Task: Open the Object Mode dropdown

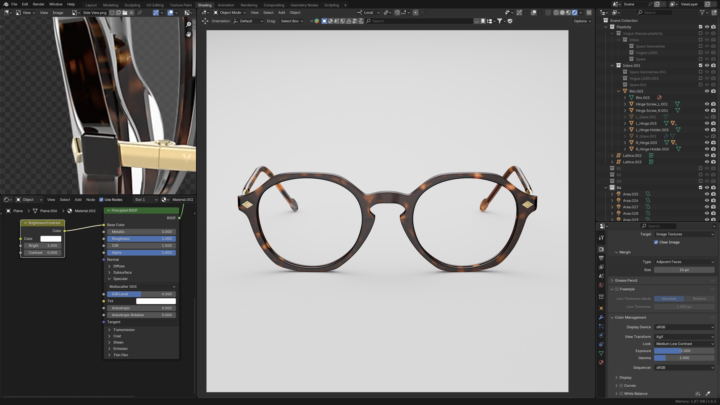Action: 232,12
